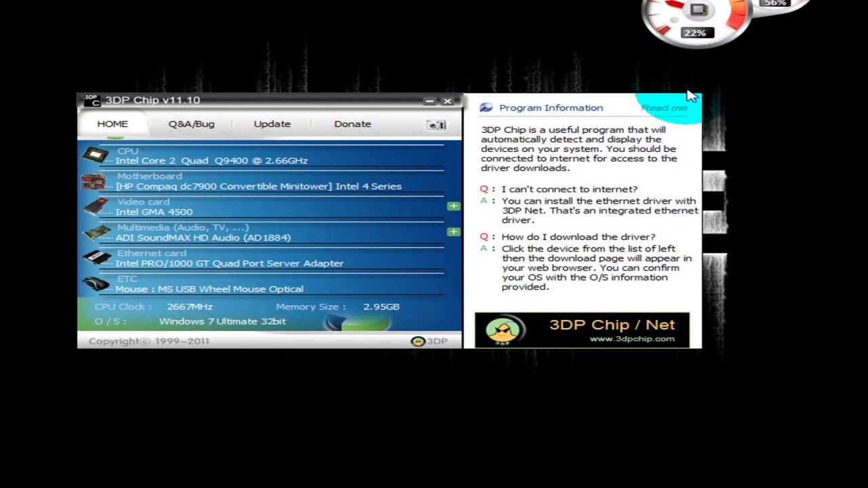868x488 pixels.
Task: Click "How do I download the driver?" question
Action: (x=578, y=237)
